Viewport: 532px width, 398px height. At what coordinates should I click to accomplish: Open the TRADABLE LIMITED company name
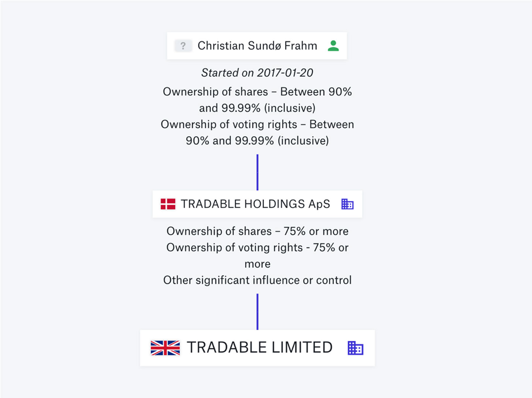[x=260, y=348]
